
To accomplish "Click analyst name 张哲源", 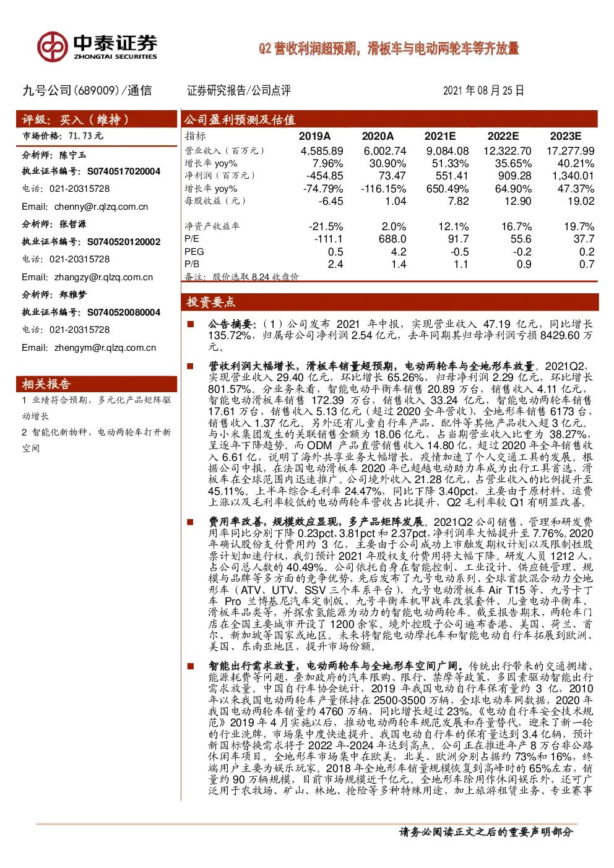I will pos(73,224).
